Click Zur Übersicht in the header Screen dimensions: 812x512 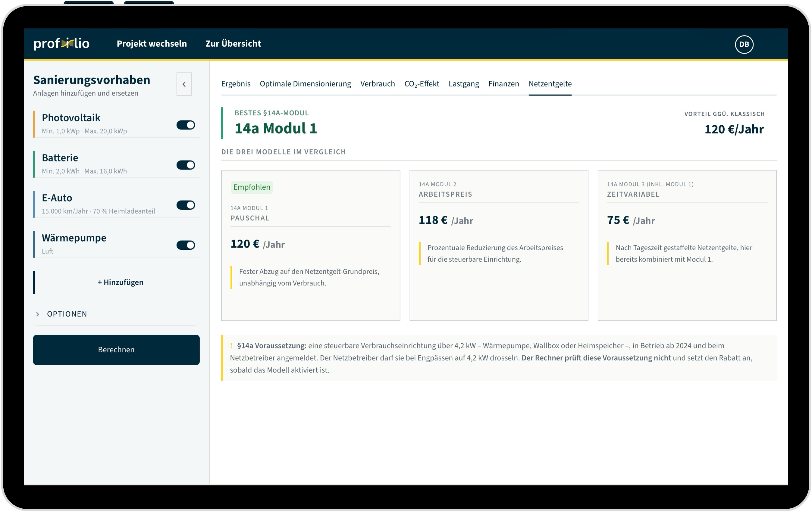233,43
